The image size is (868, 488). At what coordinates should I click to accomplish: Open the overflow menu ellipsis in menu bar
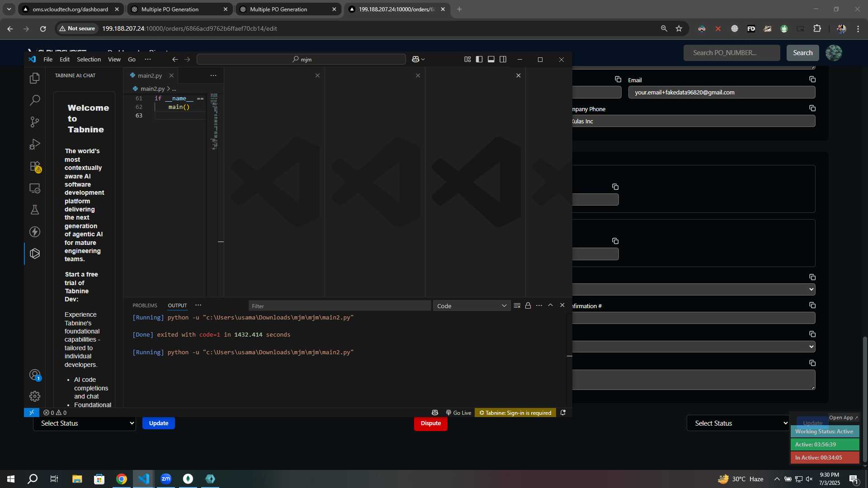point(148,59)
